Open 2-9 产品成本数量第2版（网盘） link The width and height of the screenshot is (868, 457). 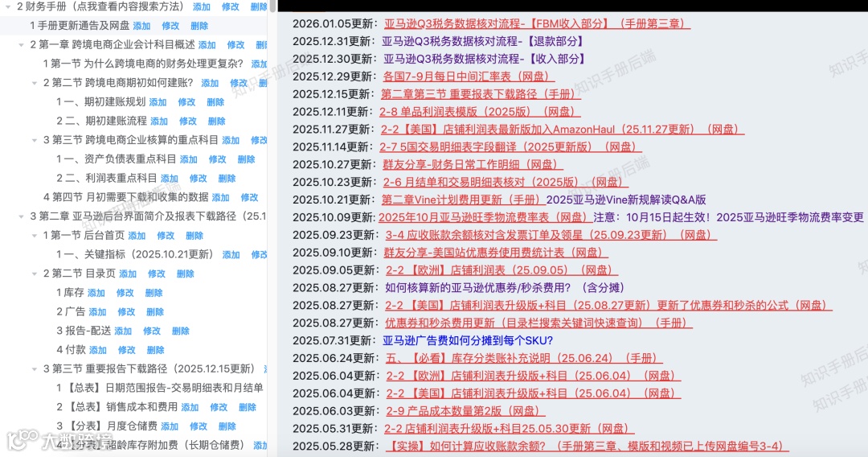click(465, 411)
